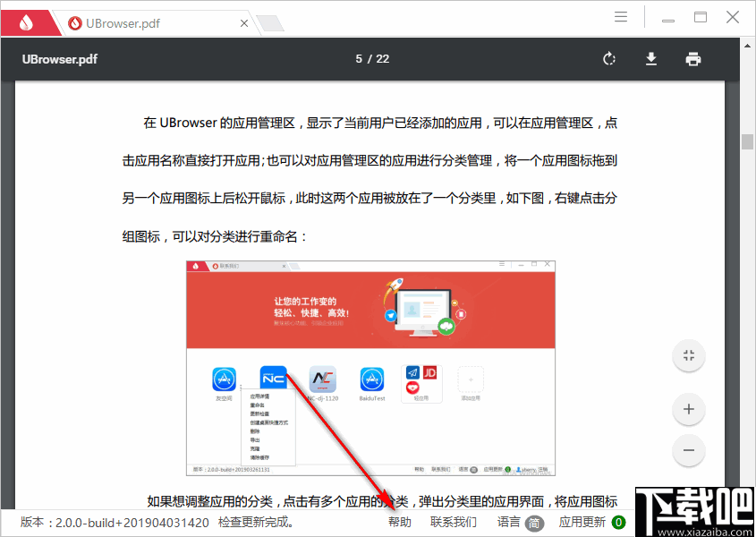Open the 帮助 help option
This screenshot has height=537, width=756.
399,522
